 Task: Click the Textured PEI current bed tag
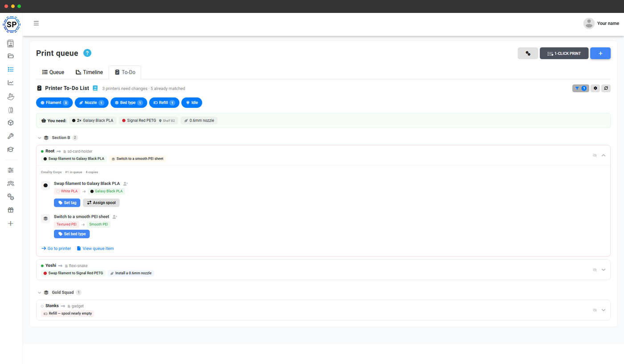click(66, 225)
